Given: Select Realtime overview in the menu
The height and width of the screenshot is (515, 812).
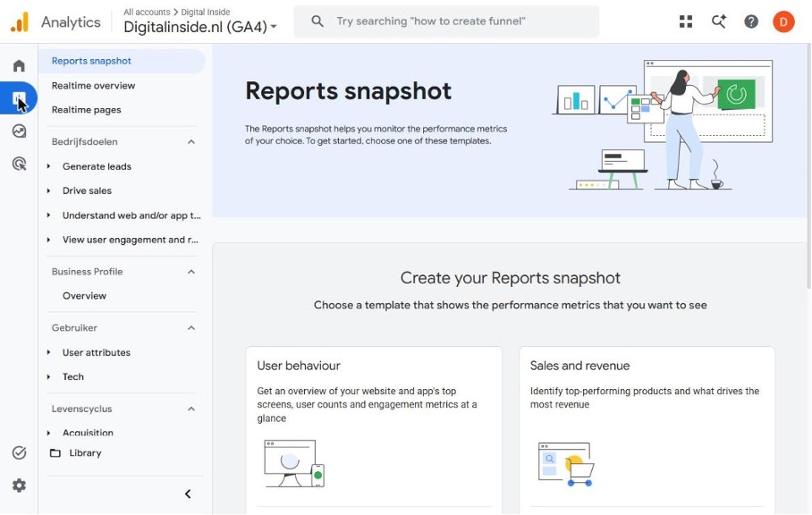Looking at the screenshot, I should click(x=93, y=86).
